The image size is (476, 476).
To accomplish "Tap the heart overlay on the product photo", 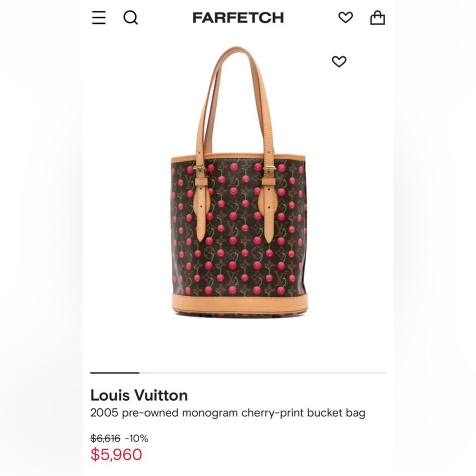I will pyautogui.click(x=338, y=61).
